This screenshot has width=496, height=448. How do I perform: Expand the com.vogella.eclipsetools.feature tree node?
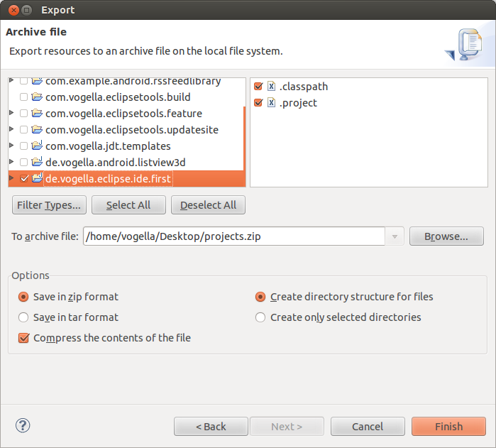[11, 113]
